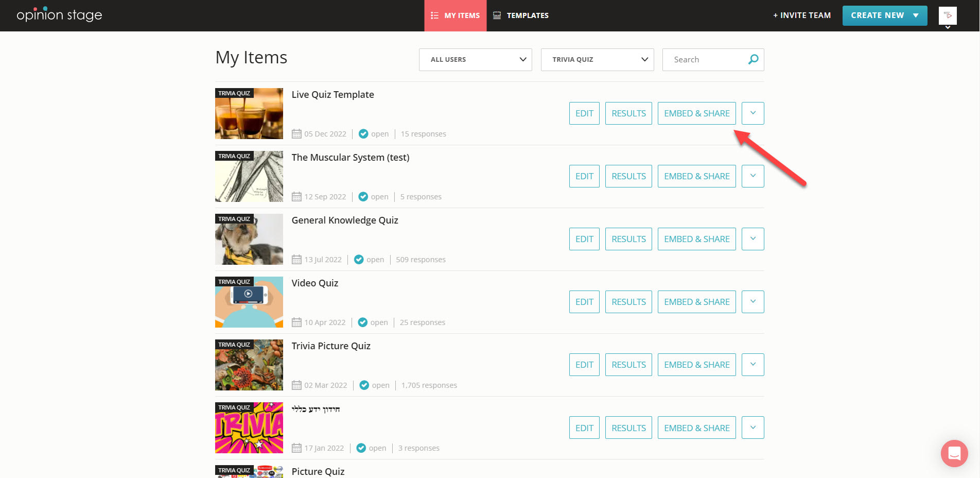
Task: Click the + INVITE TEAM link
Action: 801,15
